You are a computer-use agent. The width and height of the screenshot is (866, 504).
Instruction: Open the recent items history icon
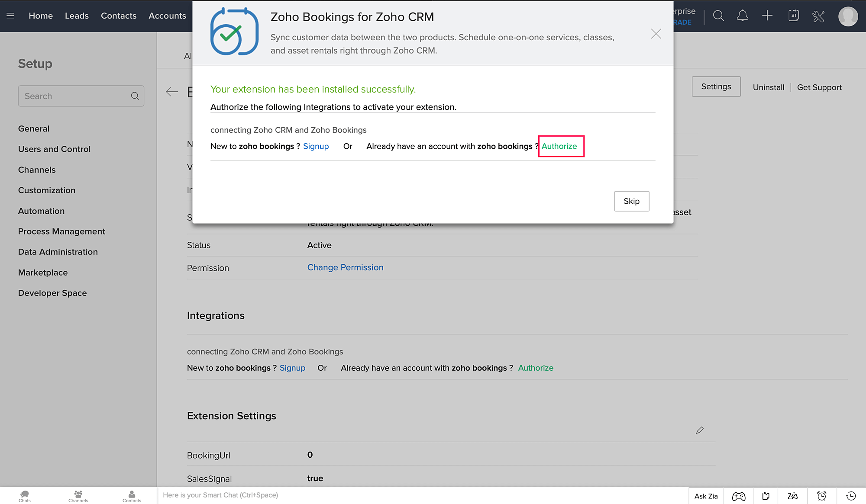pos(851,496)
